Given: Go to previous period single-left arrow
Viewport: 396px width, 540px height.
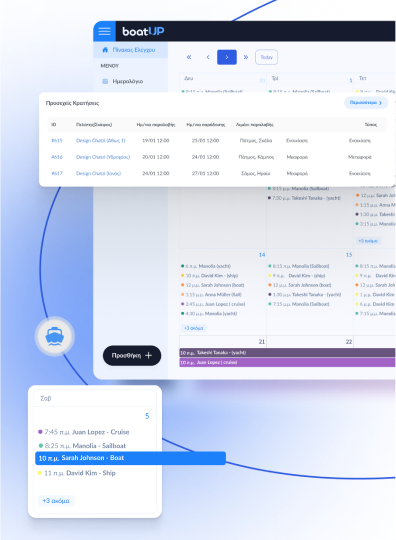Looking at the screenshot, I should 208,57.
